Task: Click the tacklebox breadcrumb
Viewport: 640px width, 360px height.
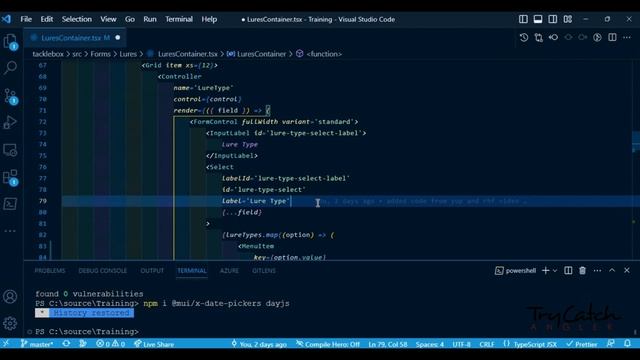Action: click(x=48, y=54)
